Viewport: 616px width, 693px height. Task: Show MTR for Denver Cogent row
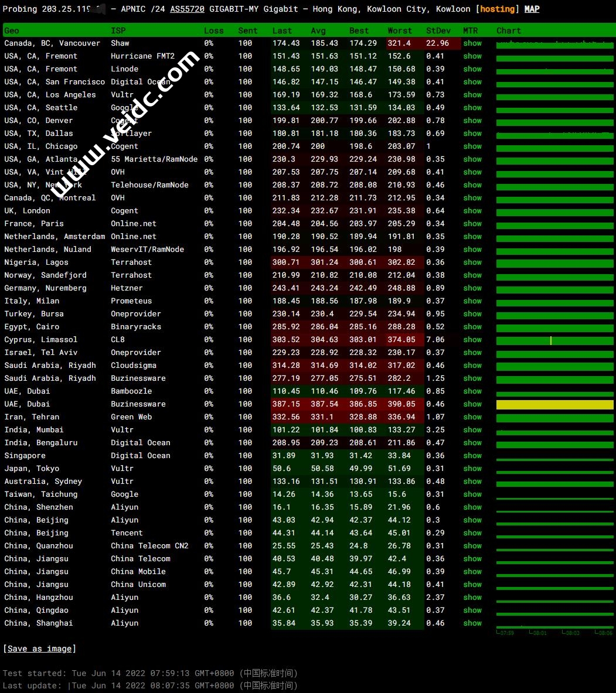(x=472, y=120)
